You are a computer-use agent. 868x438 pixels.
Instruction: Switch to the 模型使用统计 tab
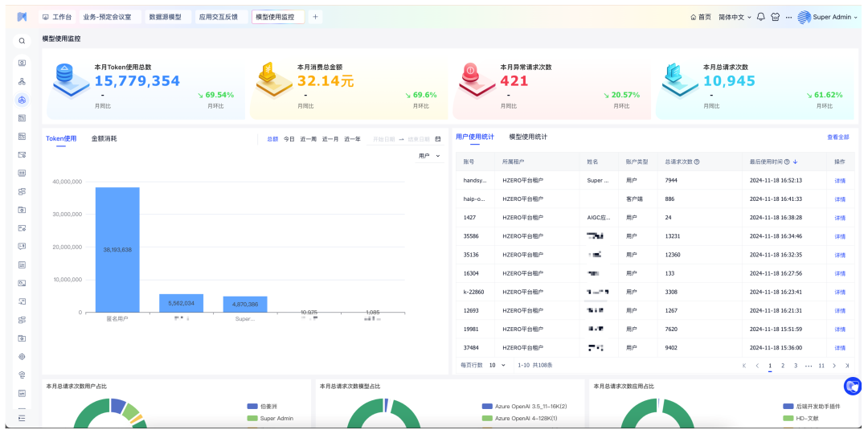point(528,137)
